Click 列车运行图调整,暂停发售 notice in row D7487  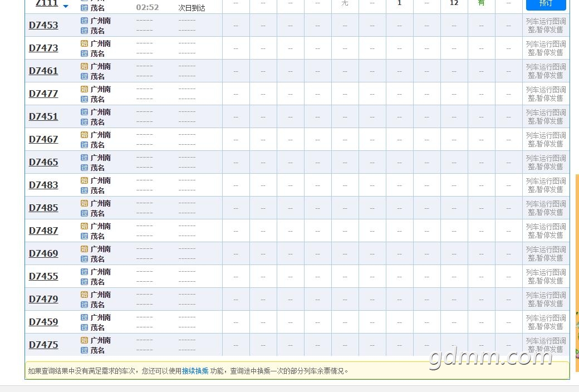tap(546, 231)
